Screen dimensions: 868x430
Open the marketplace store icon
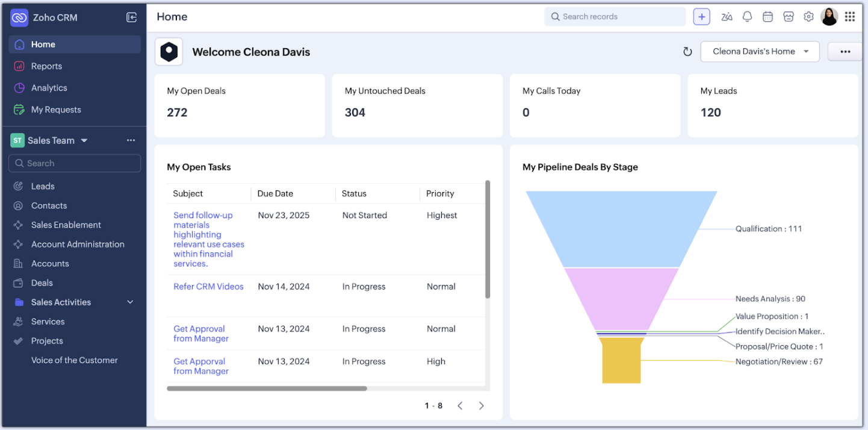point(788,17)
